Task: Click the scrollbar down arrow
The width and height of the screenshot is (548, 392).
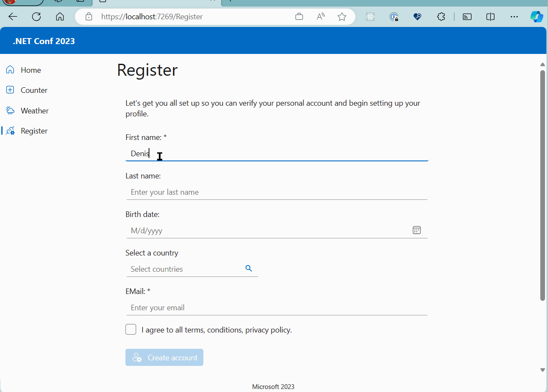Action: (x=542, y=370)
